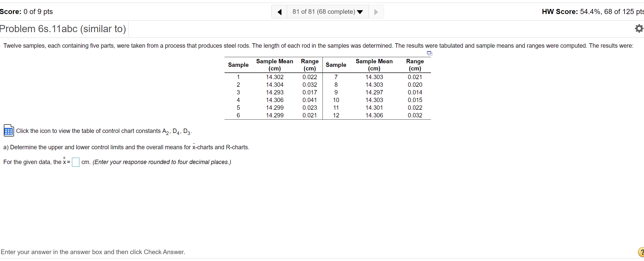Click the sample mean 14.302 for sample 1
This screenshot has height=261, width=644.
(x=275, y=77)
